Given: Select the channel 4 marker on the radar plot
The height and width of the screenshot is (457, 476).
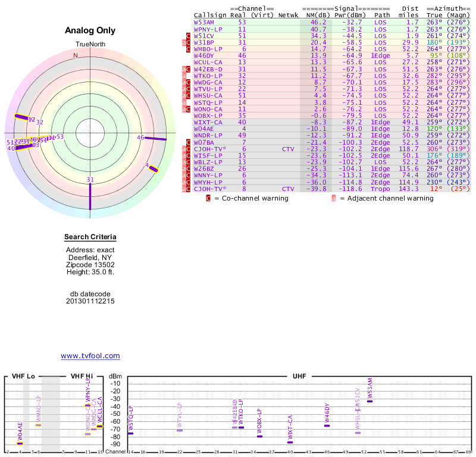Looking at the screenshot, I should (153, 169).
